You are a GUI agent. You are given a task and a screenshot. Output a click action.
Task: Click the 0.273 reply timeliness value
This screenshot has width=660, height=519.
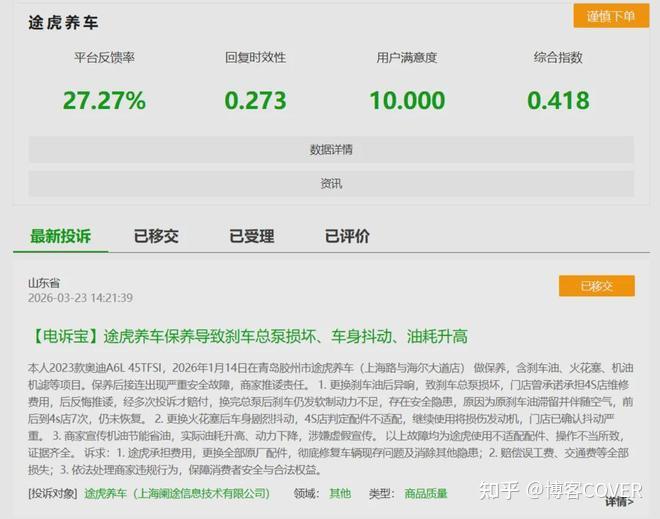tap(255, 101)
